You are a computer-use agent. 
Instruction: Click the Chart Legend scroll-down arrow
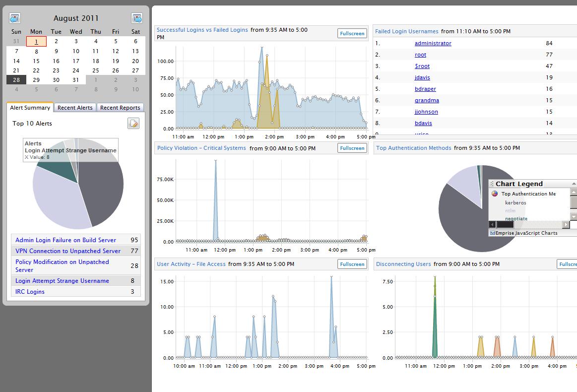574,216
